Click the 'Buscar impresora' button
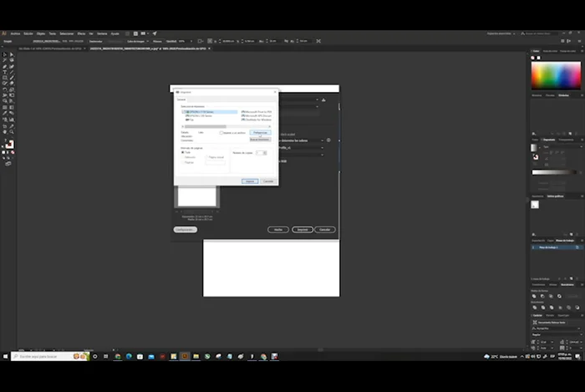Screen dimensions: 585x392 click(x=260, y=140)
